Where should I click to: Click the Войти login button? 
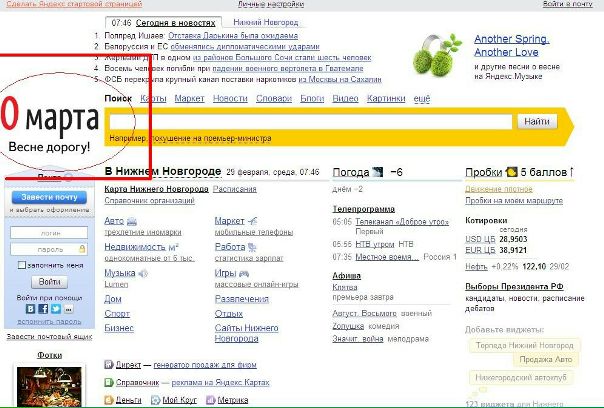click(x=49, y=282)
